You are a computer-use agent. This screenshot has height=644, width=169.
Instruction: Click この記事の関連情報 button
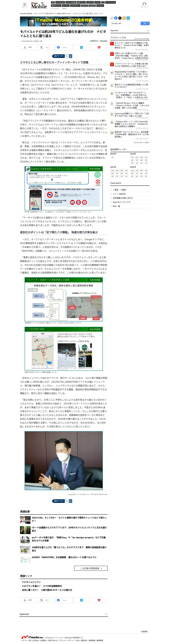point(91,568)
